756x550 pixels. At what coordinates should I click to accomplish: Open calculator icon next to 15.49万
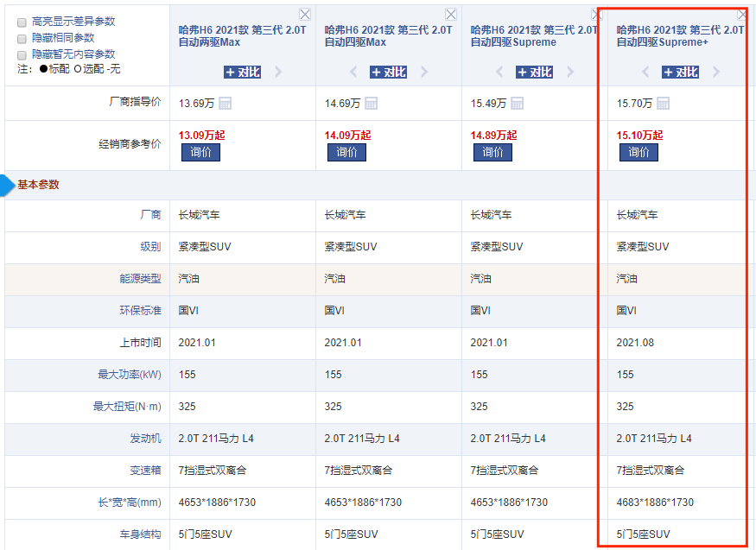pyautogui.click(x=518, y=103)
